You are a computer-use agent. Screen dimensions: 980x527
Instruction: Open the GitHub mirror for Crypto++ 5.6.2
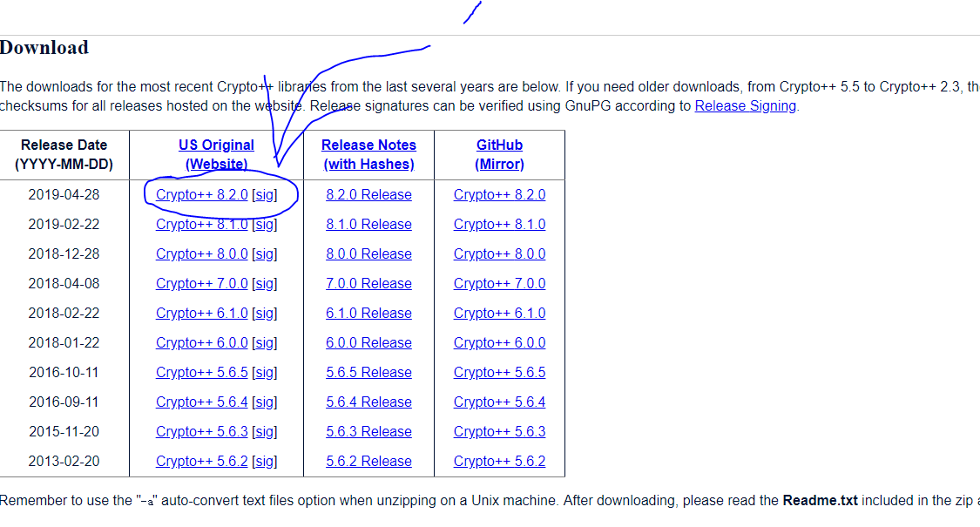pos(499,461)
